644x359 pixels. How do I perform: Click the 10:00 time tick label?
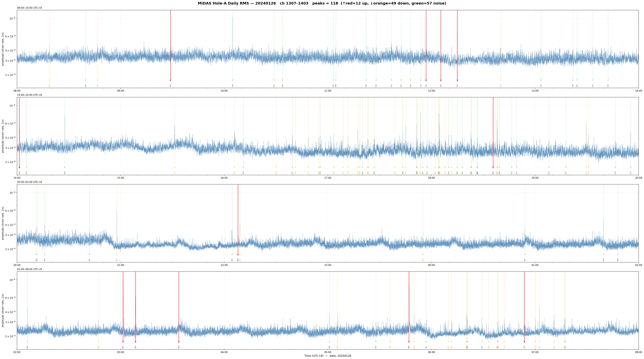(224, 91)
